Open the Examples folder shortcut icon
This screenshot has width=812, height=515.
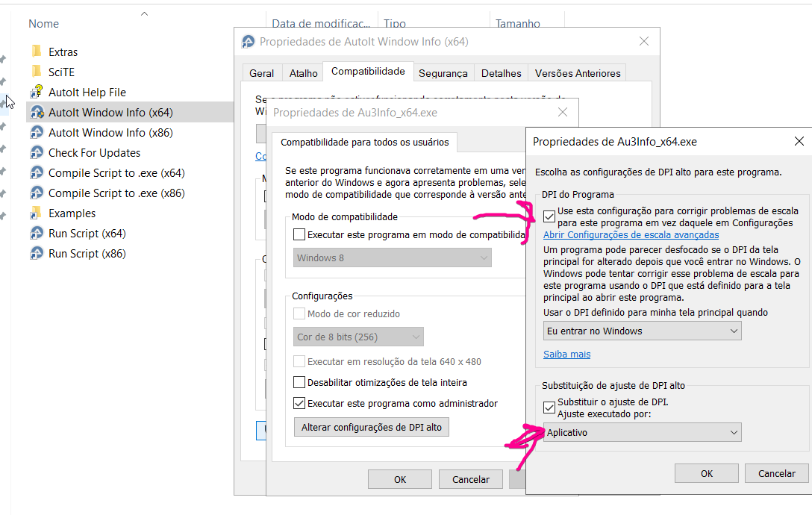(37, 213)
